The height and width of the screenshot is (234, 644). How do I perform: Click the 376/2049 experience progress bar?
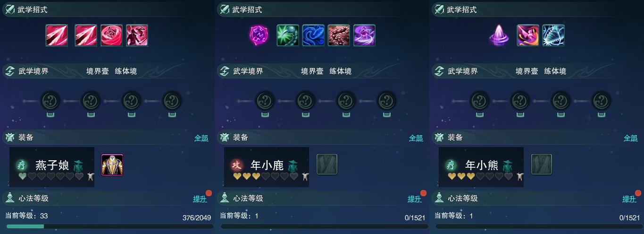[x=107, y=226]
